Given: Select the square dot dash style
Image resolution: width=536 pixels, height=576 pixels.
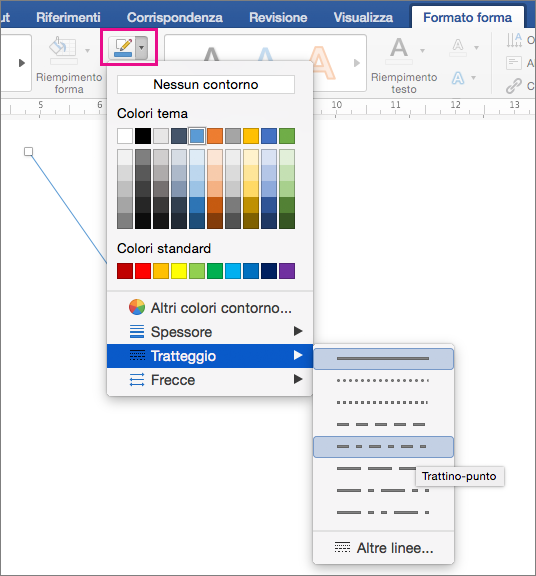Looking at the screenshot, I should [383, 403].
